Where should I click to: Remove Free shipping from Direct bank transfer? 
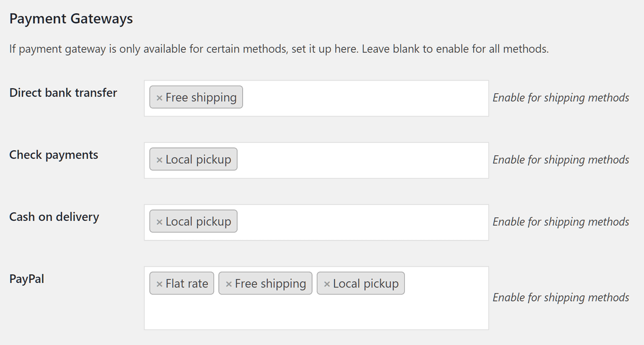(x=159, y=98)
